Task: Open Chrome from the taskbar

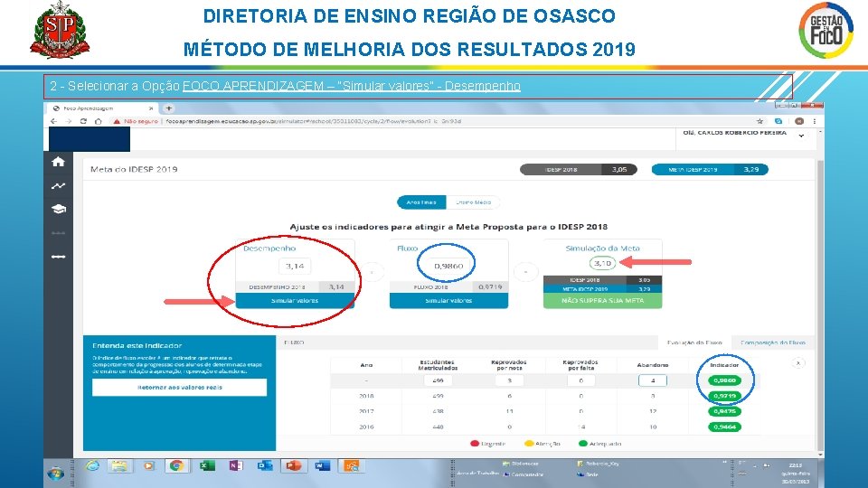Action: coord(176,466)
